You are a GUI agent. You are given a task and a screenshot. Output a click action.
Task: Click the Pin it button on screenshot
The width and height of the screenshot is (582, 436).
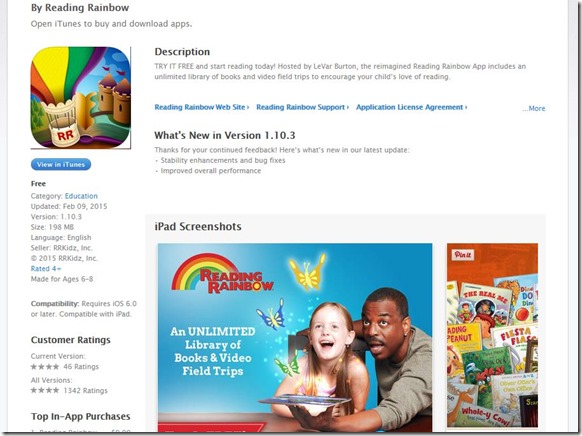(x=462, y=255)
